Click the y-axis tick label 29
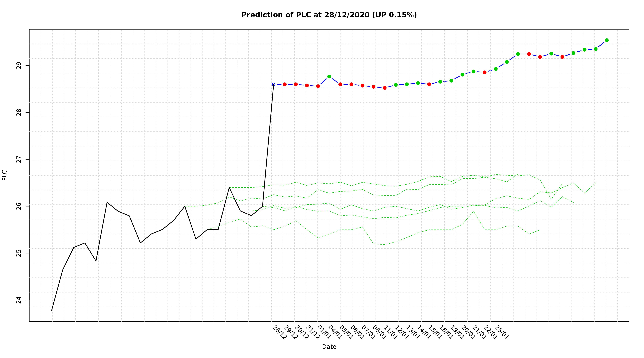Image resolution: width=644 pixels, height=358 pixels. click(x=18, y=66)
